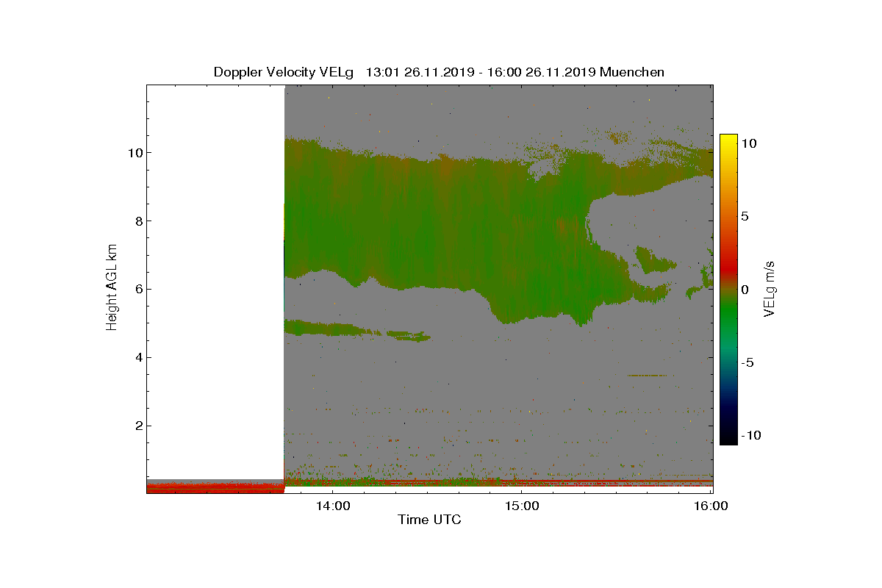Click the colorbar value 10 at top
This screenshot has height=588, width=882.
[x=749, y=143]
